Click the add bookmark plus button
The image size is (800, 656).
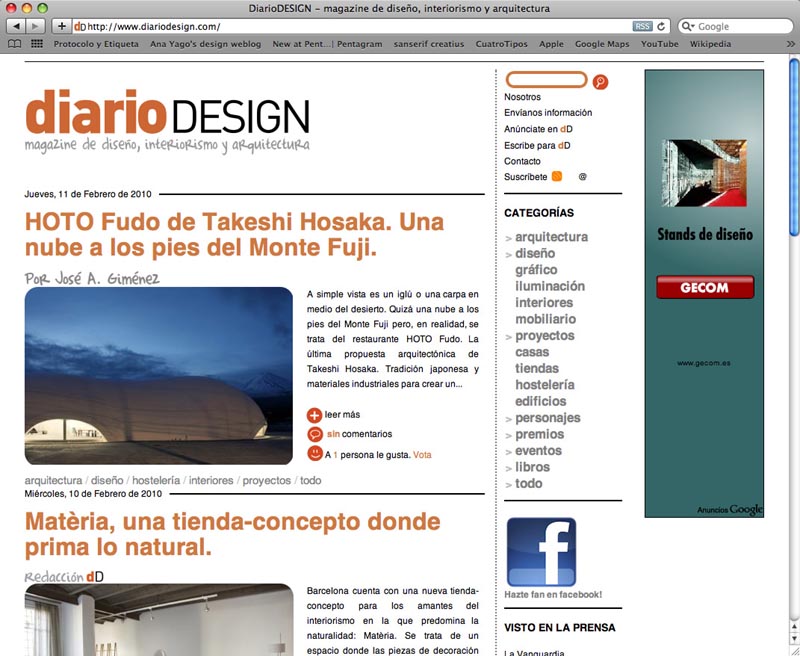tap(62, 26)
